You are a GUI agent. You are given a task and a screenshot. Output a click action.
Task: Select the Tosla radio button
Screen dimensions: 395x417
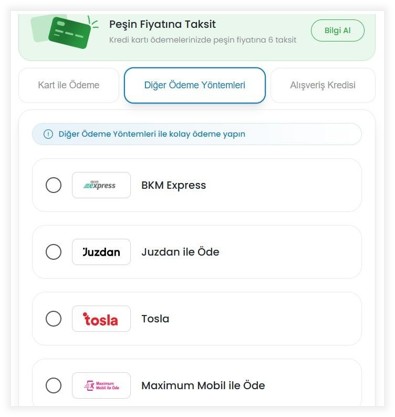(x=53, y=319)
